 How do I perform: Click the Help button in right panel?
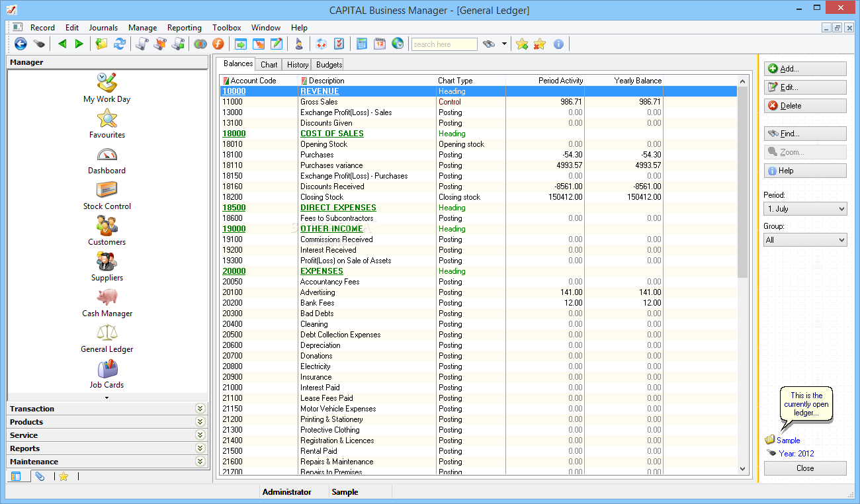[x=805, y=171]
